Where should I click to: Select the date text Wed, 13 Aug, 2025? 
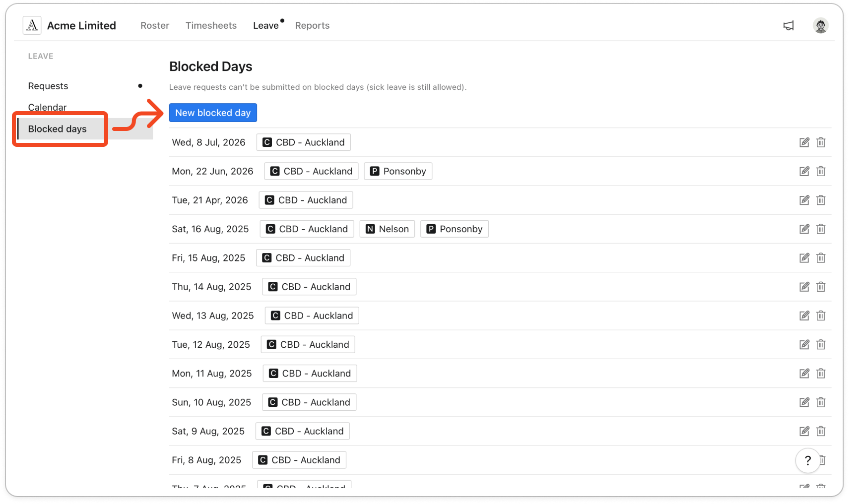[x=213, y=315]
